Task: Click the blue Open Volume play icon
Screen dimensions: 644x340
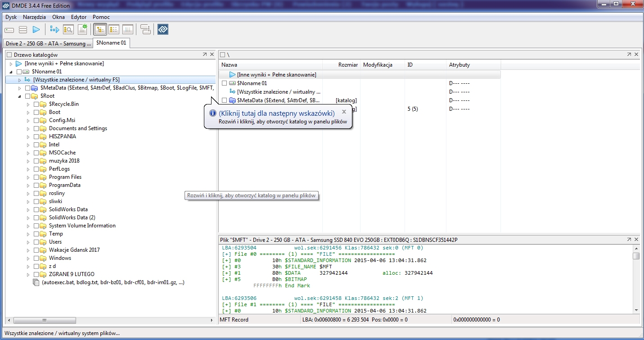Action: 36,30
